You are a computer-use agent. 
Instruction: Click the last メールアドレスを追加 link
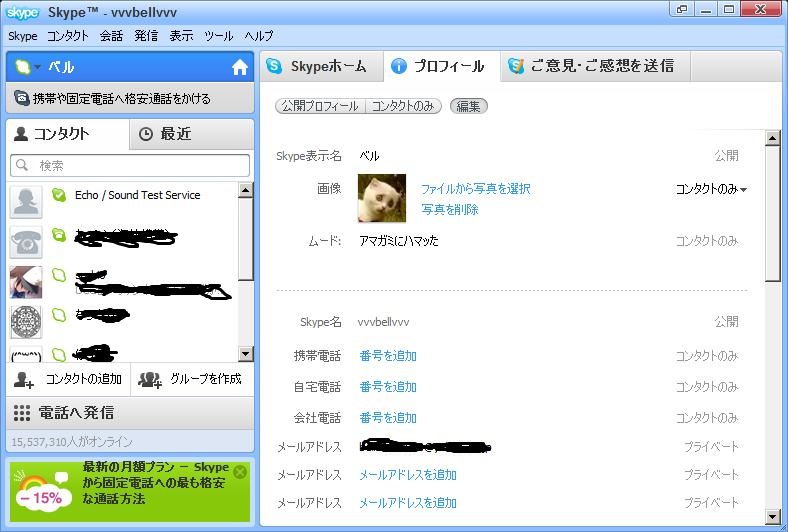point(408,503)
